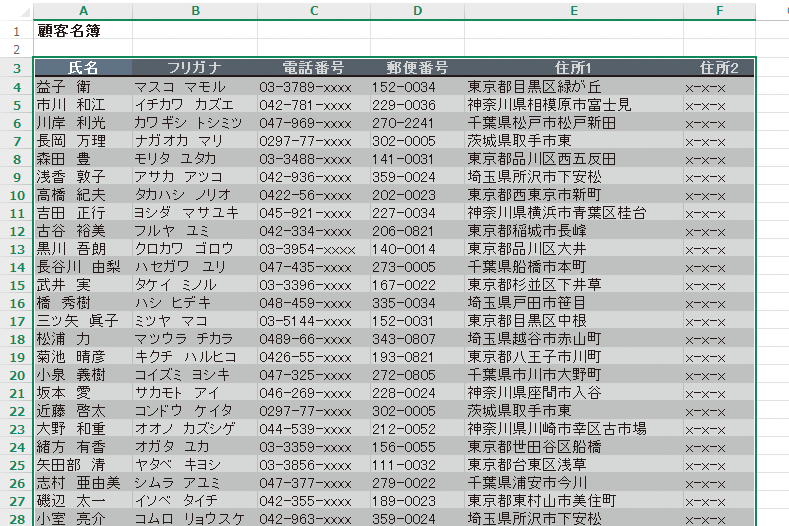Select address cell 神奈川県座間市入谷

click(x=574, y=393)
